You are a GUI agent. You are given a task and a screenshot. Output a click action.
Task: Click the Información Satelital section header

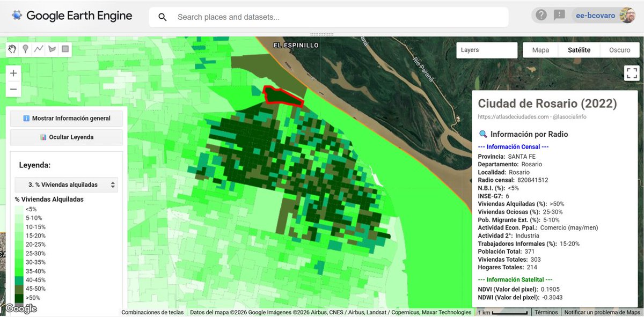(515, 279)
